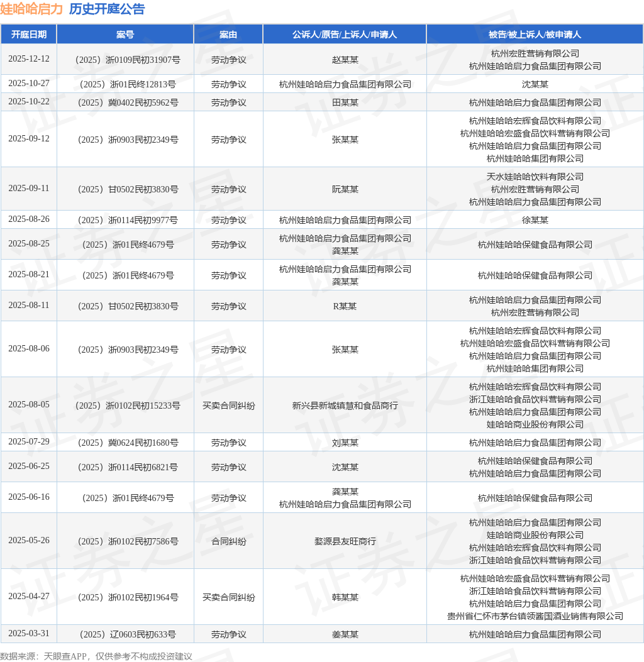Click plaintiff 韩某某
The height and width of the screenshot is (662, 644).
[345, 597]
